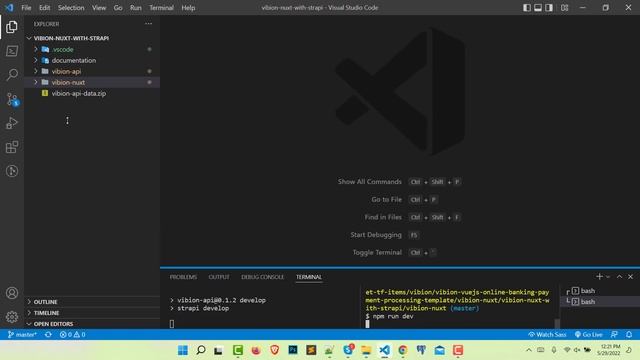Image resolution: width=640 pixels, height=360 pixels.
Task: Open Explorer's more actions ellipsis
Action: pyautogui.click(x=149, y=24)
